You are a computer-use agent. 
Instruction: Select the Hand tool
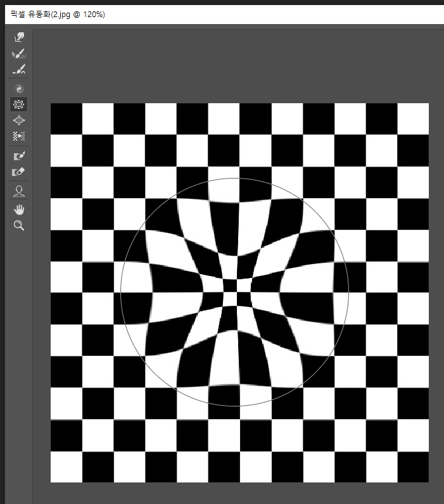[x=19, y=210]
